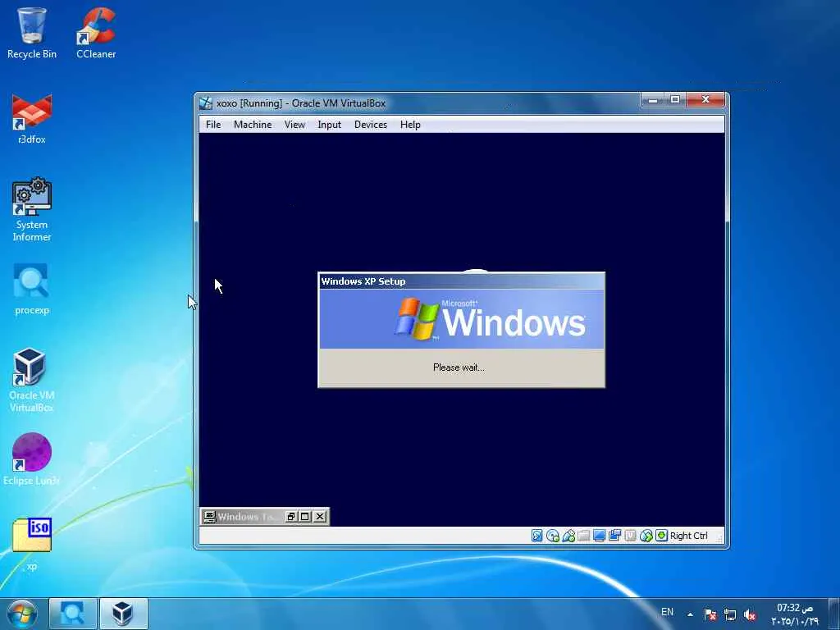Open the network tray icon

(729, 614)
